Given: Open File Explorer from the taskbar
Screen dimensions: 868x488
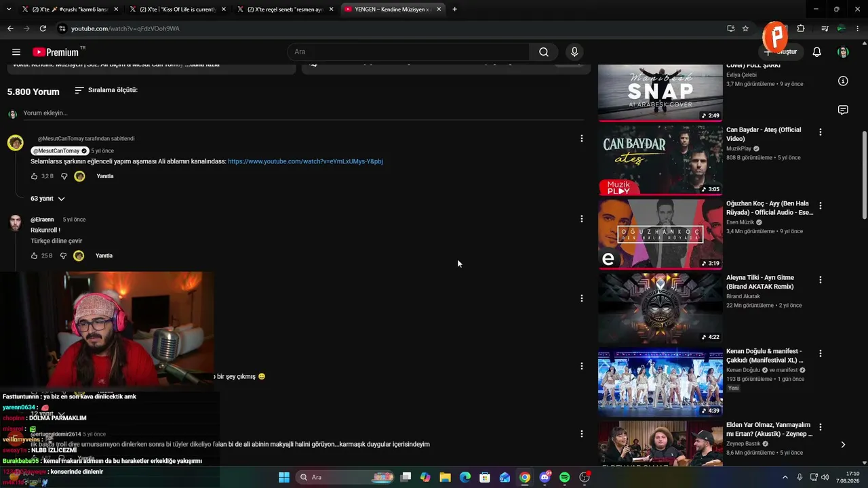Looking at the screenshot, I should [445, 477].
